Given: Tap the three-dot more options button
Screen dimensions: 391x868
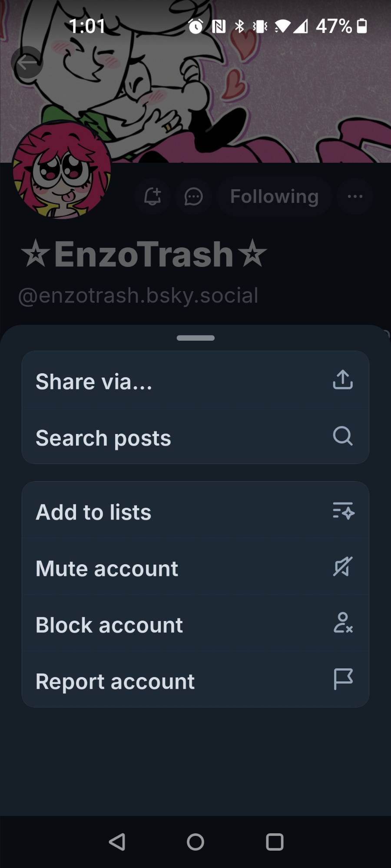Looking at the screenshot, I should pos(355,197).
